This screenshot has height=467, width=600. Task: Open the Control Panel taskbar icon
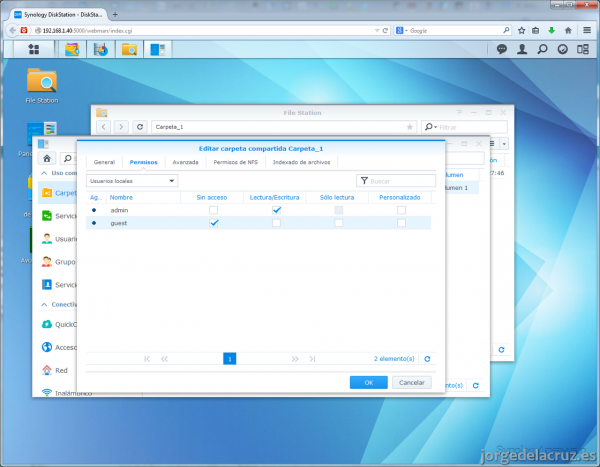point(157,49)
